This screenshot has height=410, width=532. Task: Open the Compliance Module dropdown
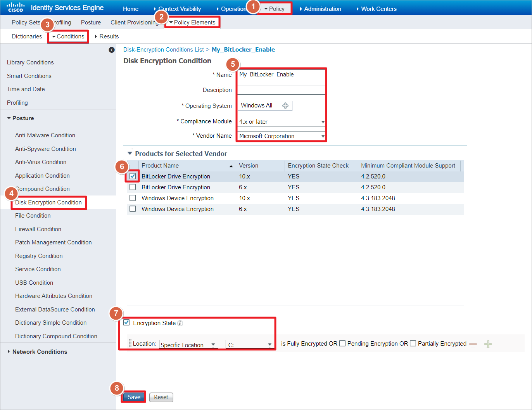[x=282, y=122]
